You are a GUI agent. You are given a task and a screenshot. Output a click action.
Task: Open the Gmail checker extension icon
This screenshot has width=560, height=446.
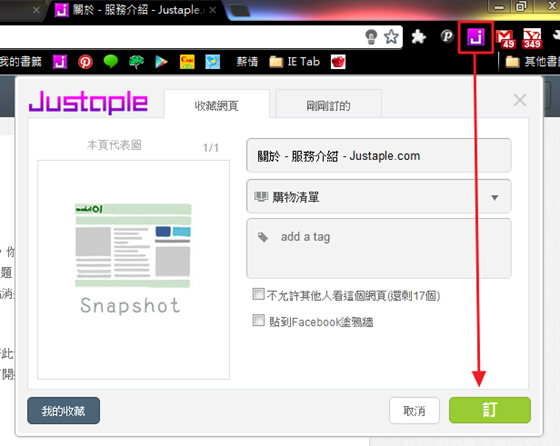pos(505,38)
